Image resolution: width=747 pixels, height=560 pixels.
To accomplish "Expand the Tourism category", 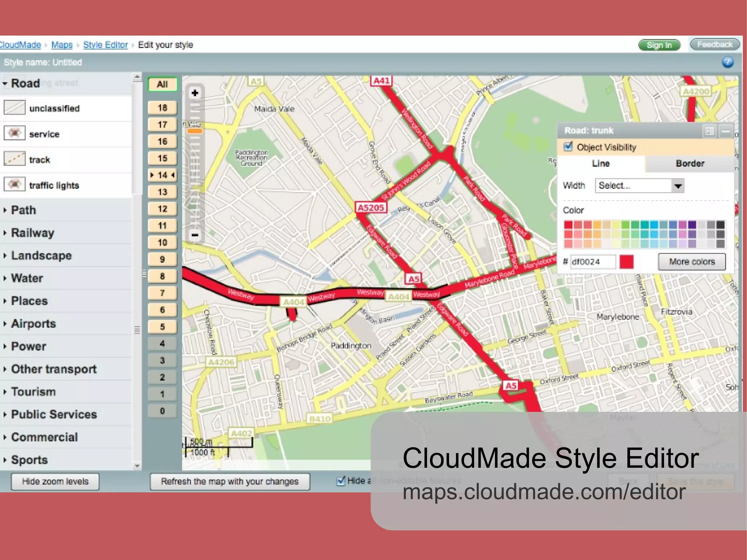I will tap(5, 392).
